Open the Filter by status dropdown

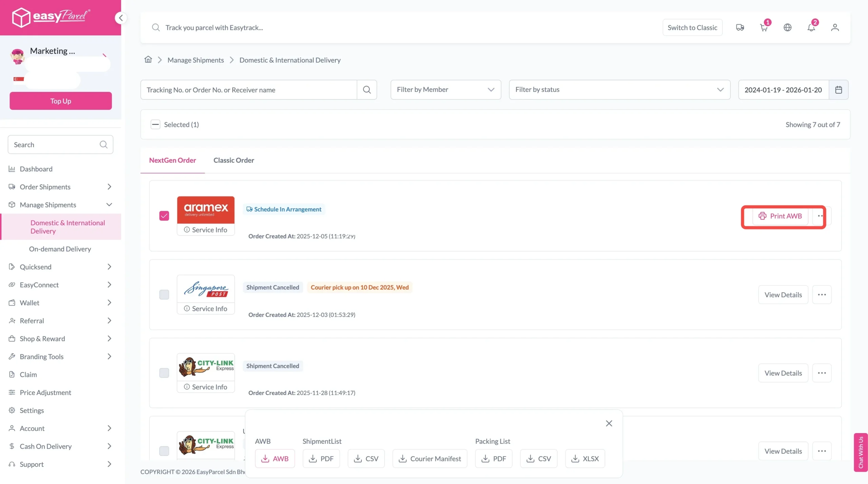click(x=619, y=90)
